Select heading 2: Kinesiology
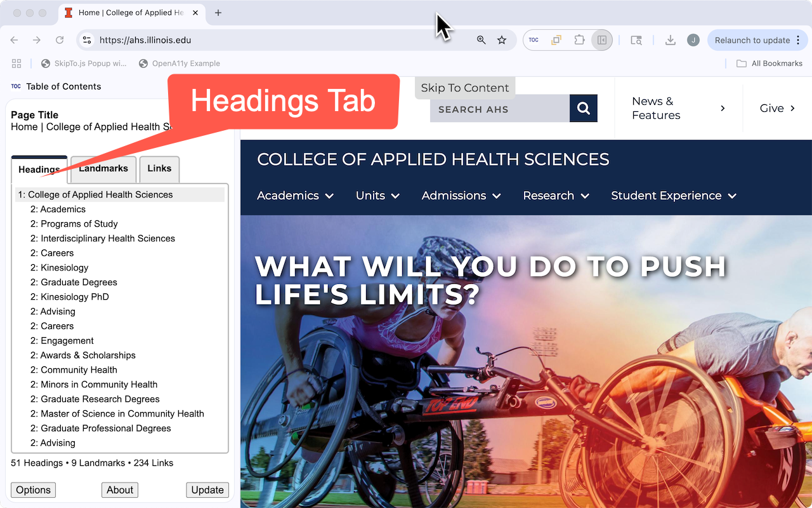This screenshot has height=508, width=812. coord(60,268)
